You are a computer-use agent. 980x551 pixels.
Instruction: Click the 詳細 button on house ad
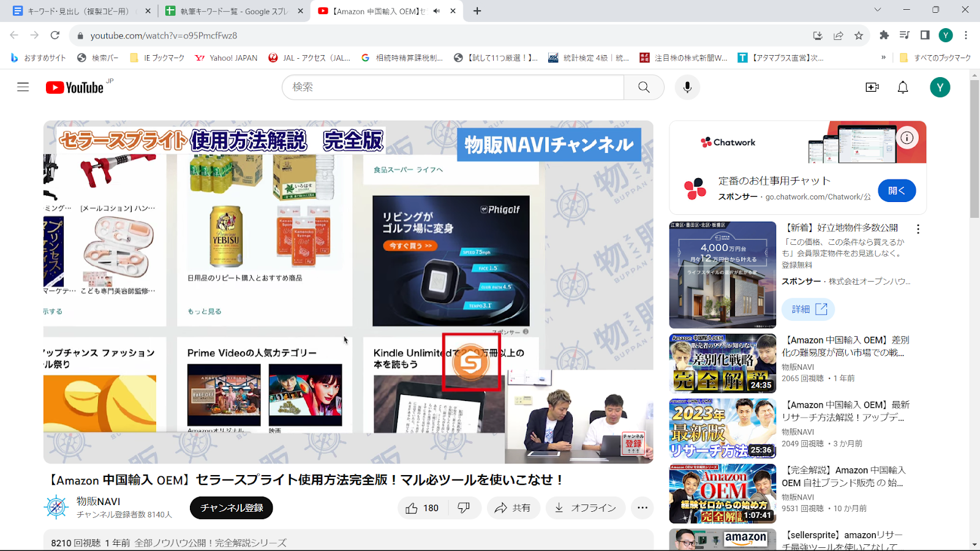(x=808, y=309)
